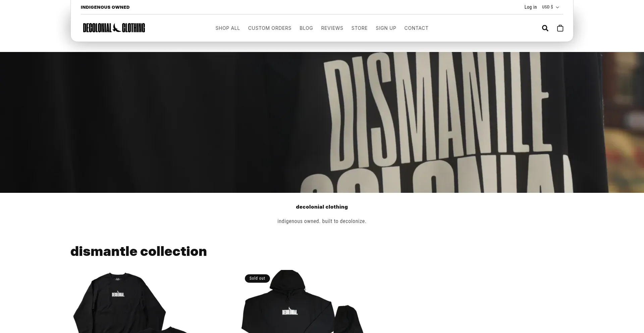Click SIGN UP in the header
The width and height of the screenshot is (644, 333).
point(386,28)
